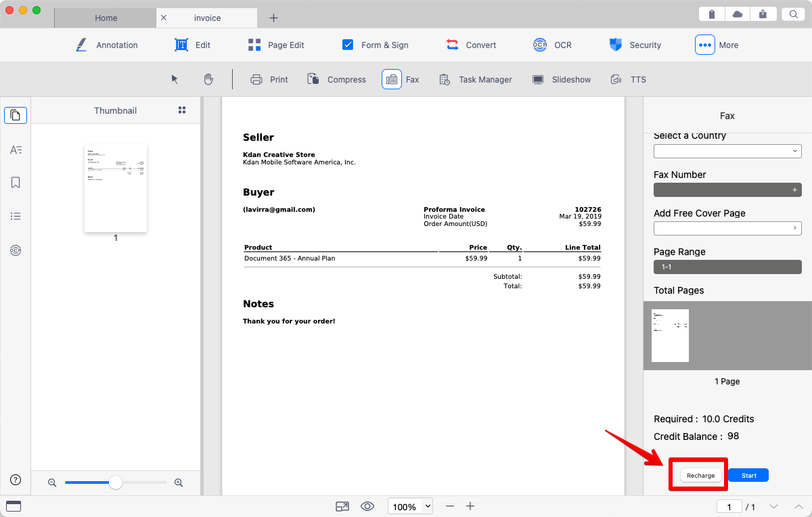Click the Fax tool icon
This screenshot has width=812, height=517.
tap(392, 79)
